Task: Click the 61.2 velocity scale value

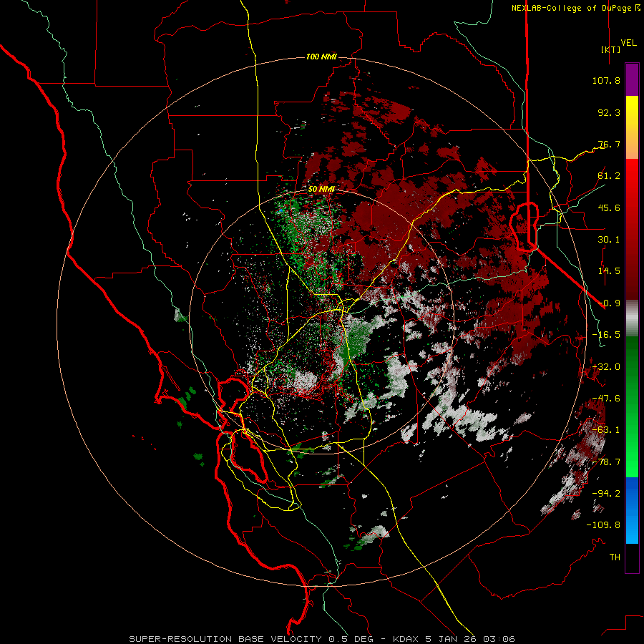Action: 609,176
